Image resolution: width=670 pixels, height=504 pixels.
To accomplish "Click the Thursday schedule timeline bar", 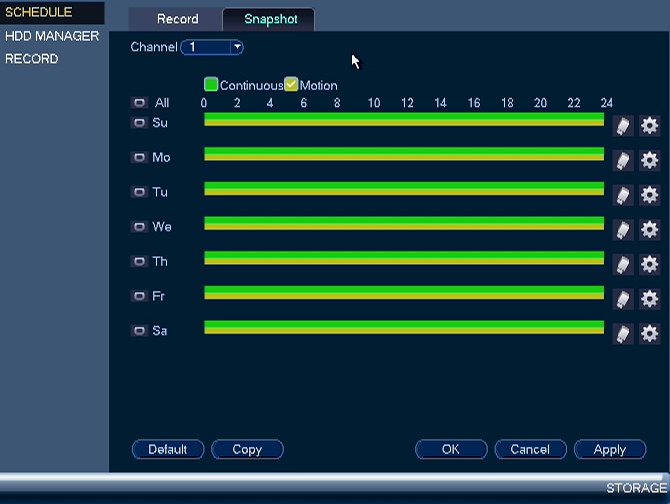I will point(404,258).
